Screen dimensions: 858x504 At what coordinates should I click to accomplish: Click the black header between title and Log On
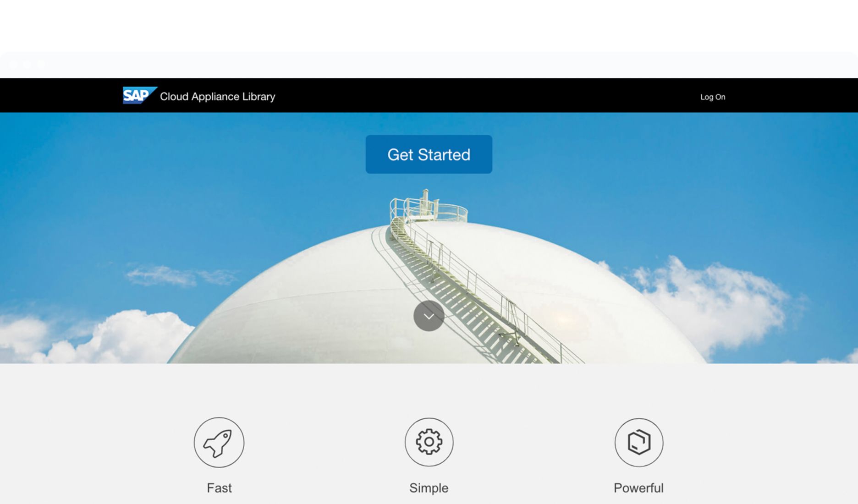[x=481, y=96]
